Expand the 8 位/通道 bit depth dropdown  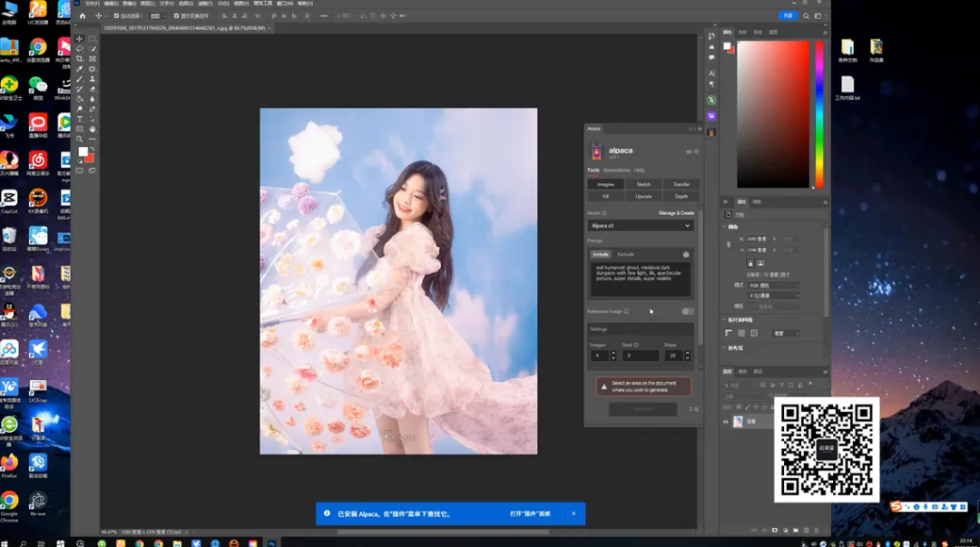773,296
